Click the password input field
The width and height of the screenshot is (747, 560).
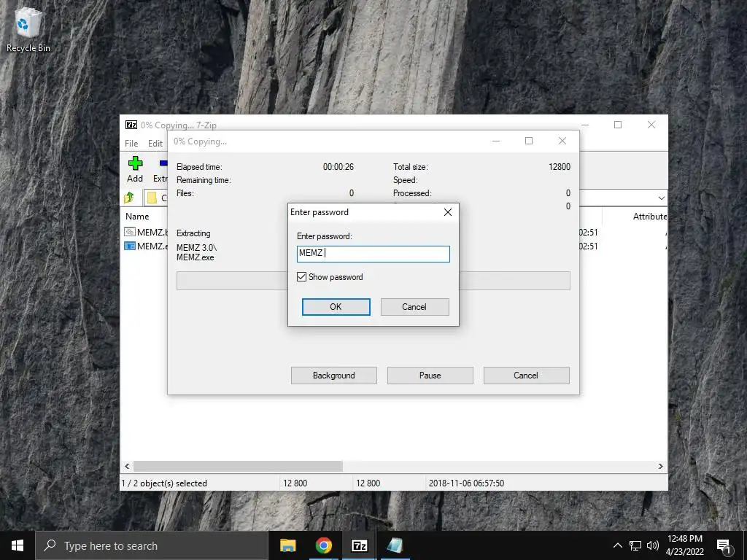tap(373, 254)
